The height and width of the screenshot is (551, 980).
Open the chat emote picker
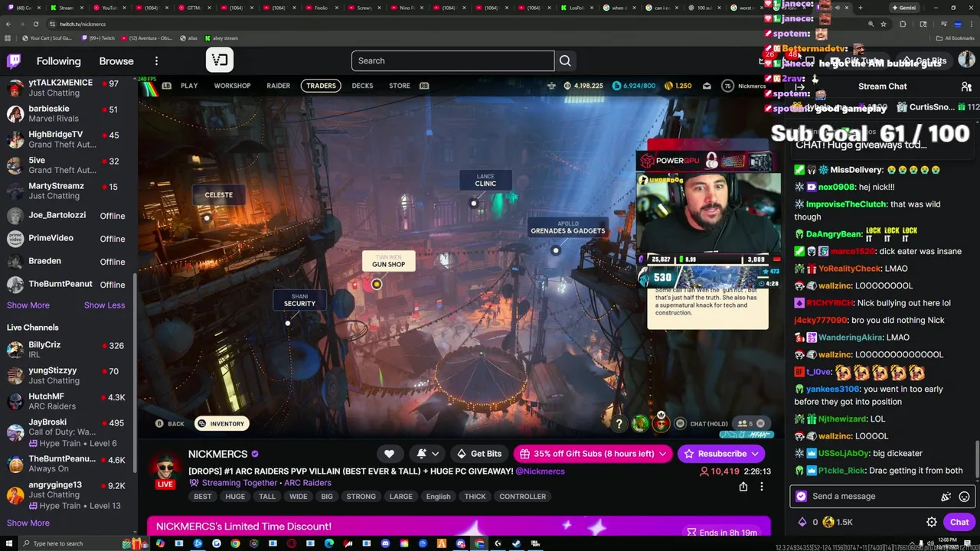964,497
